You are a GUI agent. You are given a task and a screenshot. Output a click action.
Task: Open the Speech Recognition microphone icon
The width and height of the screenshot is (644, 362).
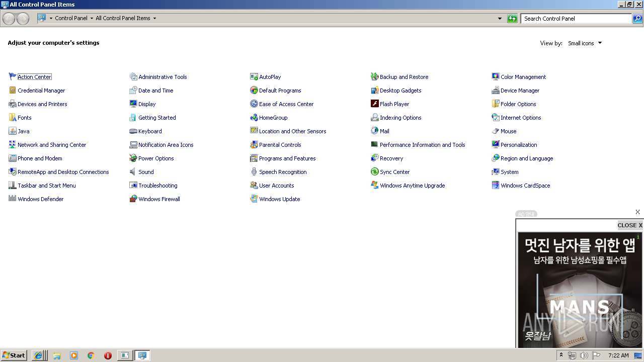pyautogui.click(x=254, y=171)
